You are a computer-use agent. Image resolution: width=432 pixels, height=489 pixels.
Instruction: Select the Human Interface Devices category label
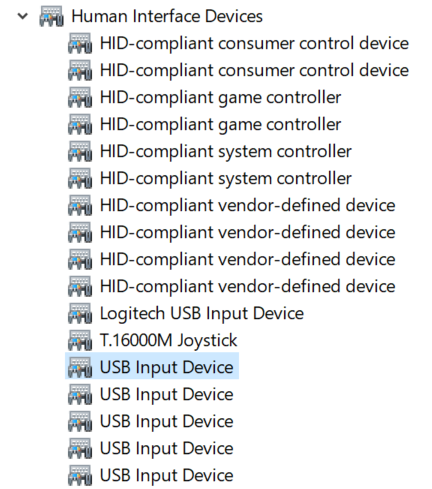(x=167, y=16)
